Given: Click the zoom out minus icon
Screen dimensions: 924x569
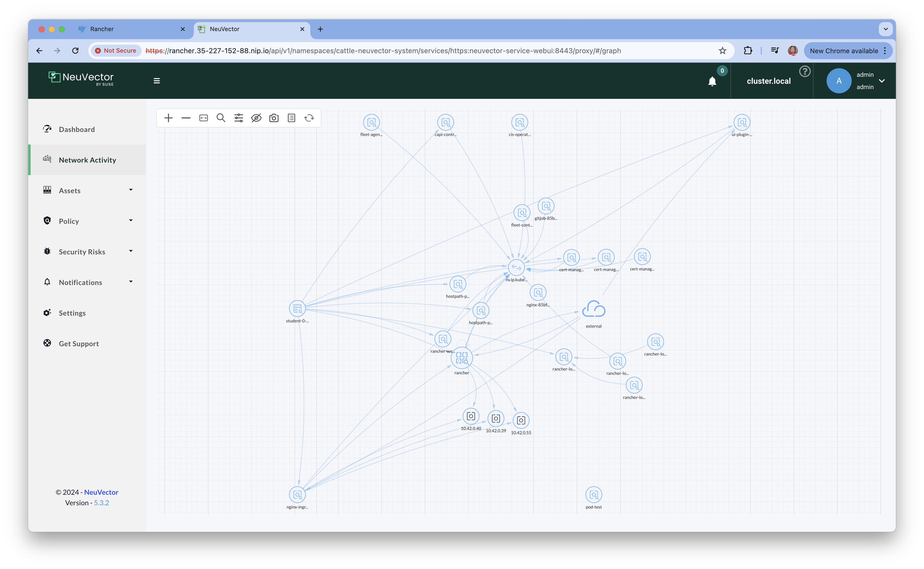Looking at the screenshot, I should point(186,118).
